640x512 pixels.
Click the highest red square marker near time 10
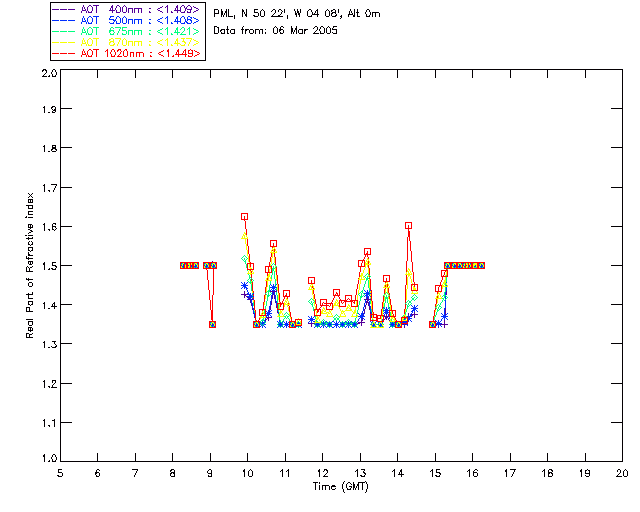tap(244, 217)
